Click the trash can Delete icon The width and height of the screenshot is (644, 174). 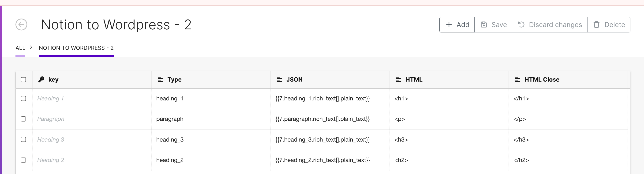click(x=596, y=24)
